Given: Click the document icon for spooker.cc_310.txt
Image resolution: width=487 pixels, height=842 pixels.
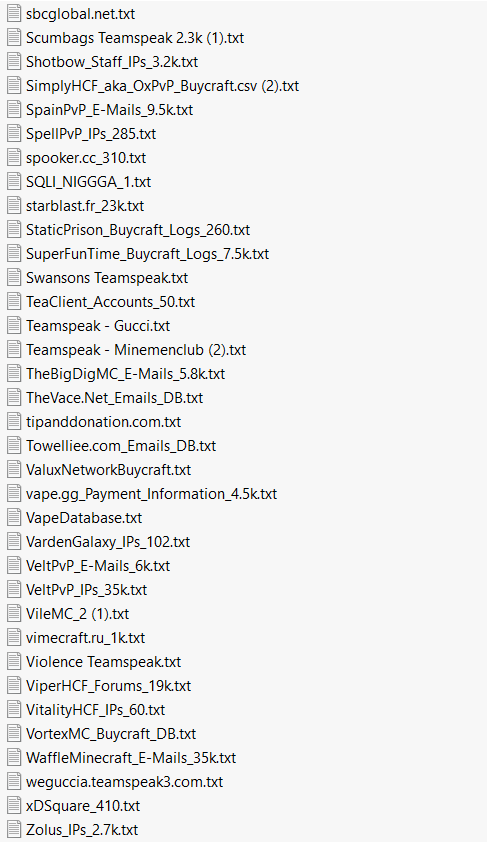Looking at the screenshot, I should click(14, 157).
